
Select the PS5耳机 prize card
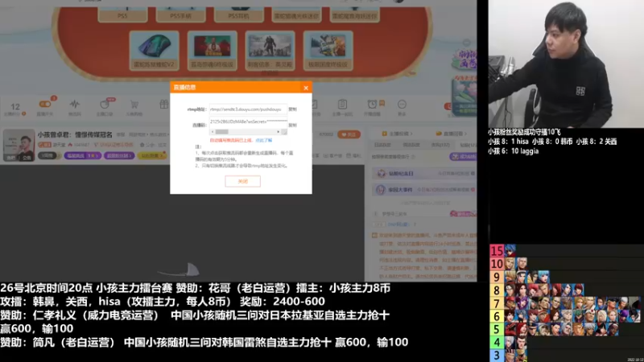[238, 14]
